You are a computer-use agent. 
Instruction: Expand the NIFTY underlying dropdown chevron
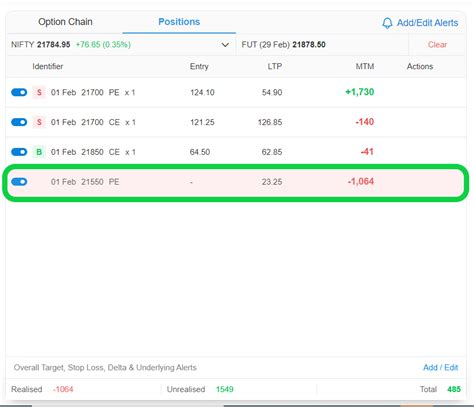coord(225,45)
